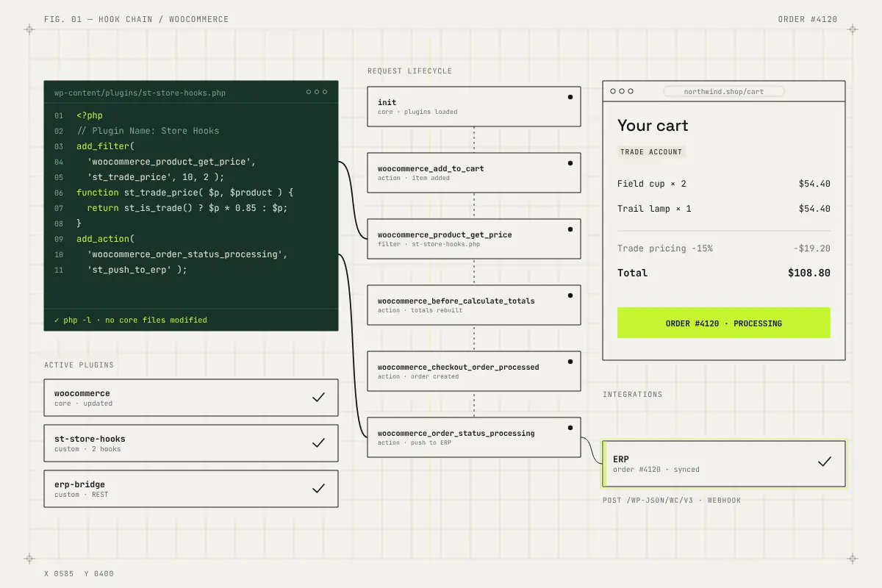Screen dimensions: 882x588
Task: Click the Total label in the cart
Action: click(633, 273)
